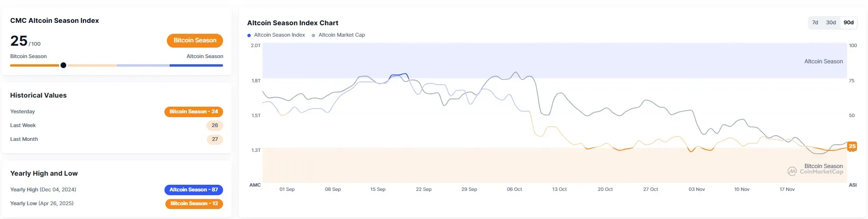Switch to the 30d time range

[x=831, y=22]
